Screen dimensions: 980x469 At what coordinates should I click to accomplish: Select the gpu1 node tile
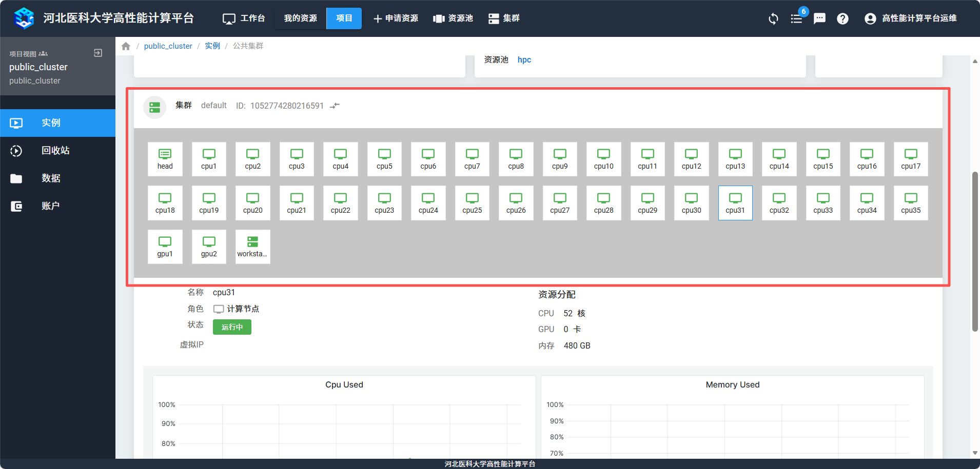coord(165,247)
